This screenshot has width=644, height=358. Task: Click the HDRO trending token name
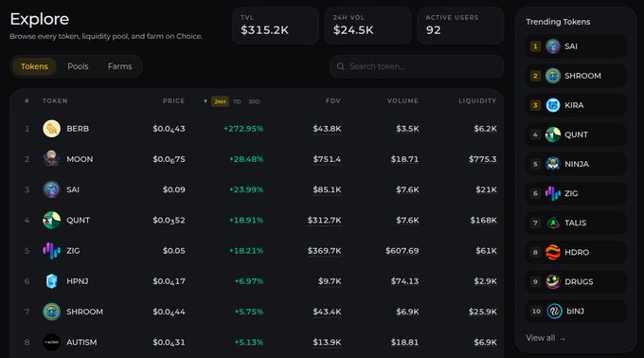pyautogui.click(x=577, y=253)
